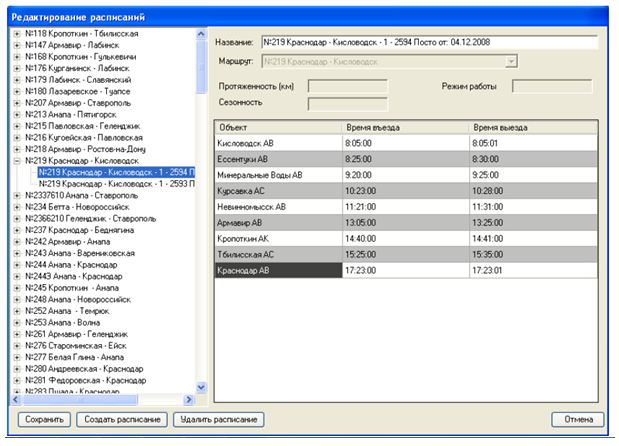619x446 pixels.
Task: Select route №237 Краснодар - Беднягина
Action: [79, 230]
